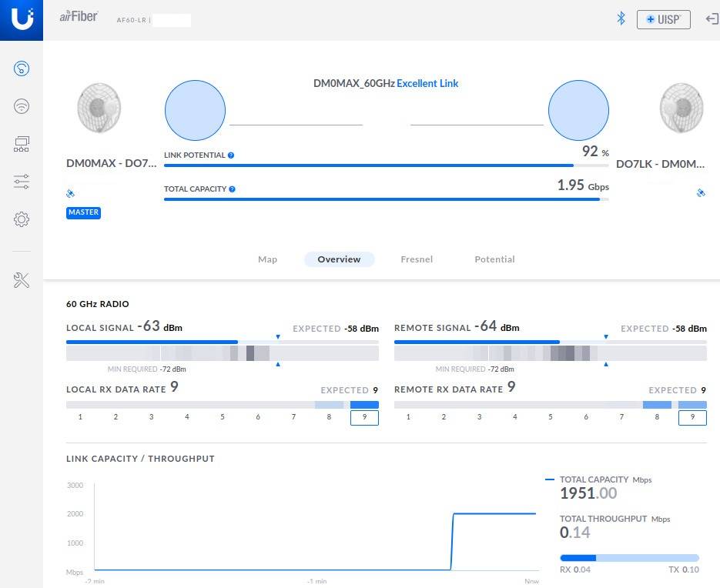This screenshot has width=720, height=588.
Task: Click the Ubiquiti logo icon
Action: (22, 19)
